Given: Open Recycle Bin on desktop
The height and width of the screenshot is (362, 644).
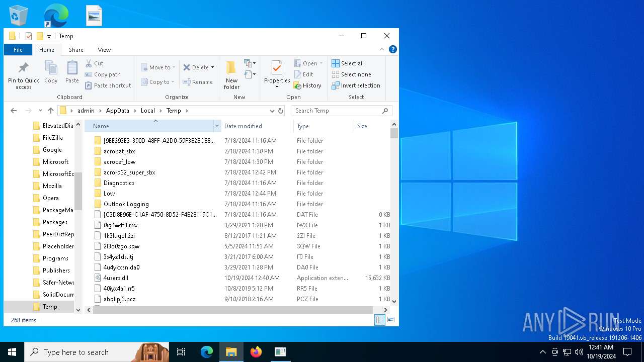Looking at the screenshot, I should tap(19, 16).
